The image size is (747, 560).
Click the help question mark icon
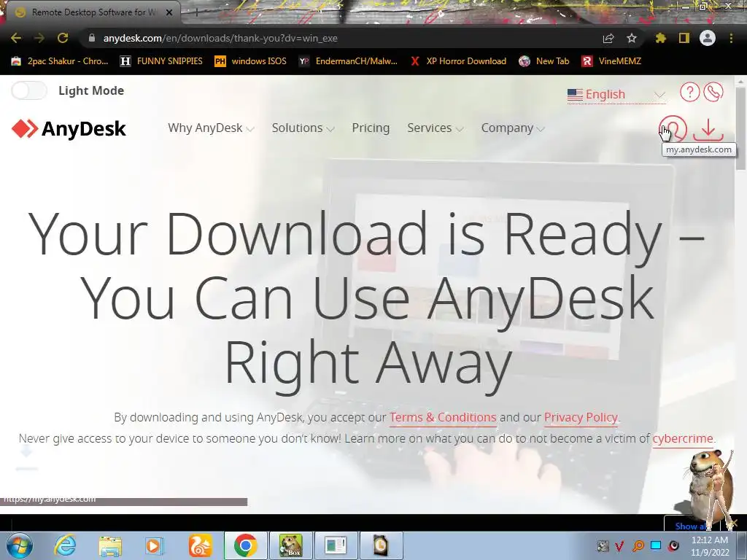[689, 92]
